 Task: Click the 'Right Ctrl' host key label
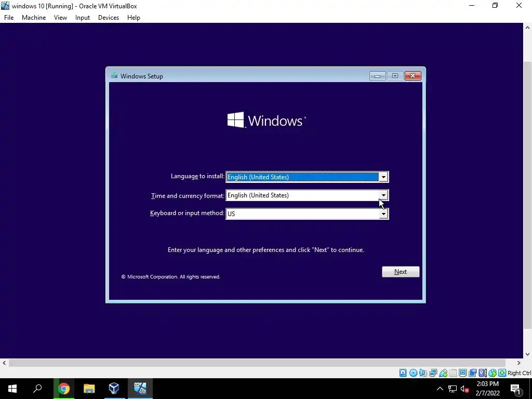coord(519,373)
